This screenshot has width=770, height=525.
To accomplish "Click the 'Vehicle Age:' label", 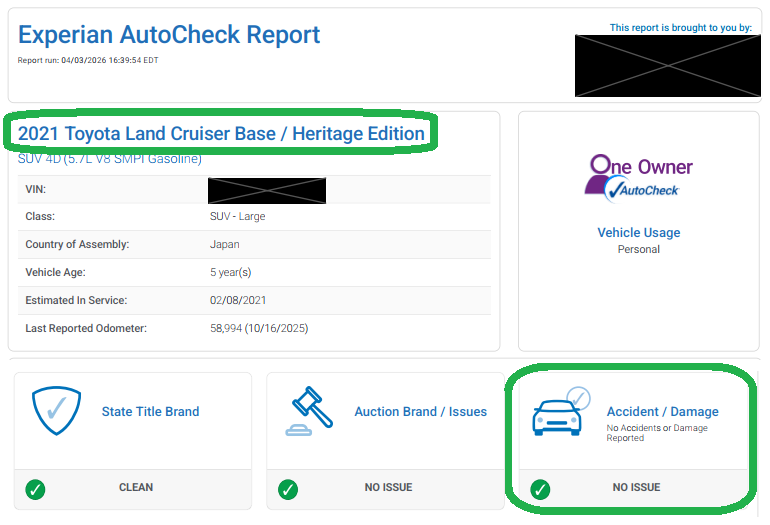I will point(55,272).
